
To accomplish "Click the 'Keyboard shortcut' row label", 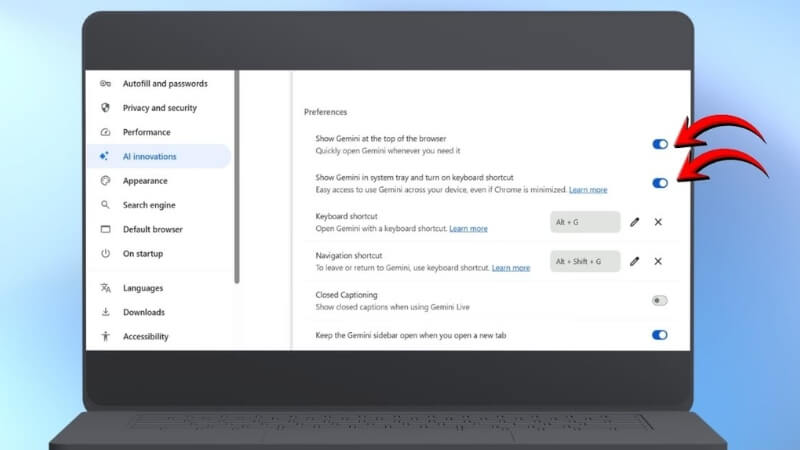I will click(x=346, y=216).
